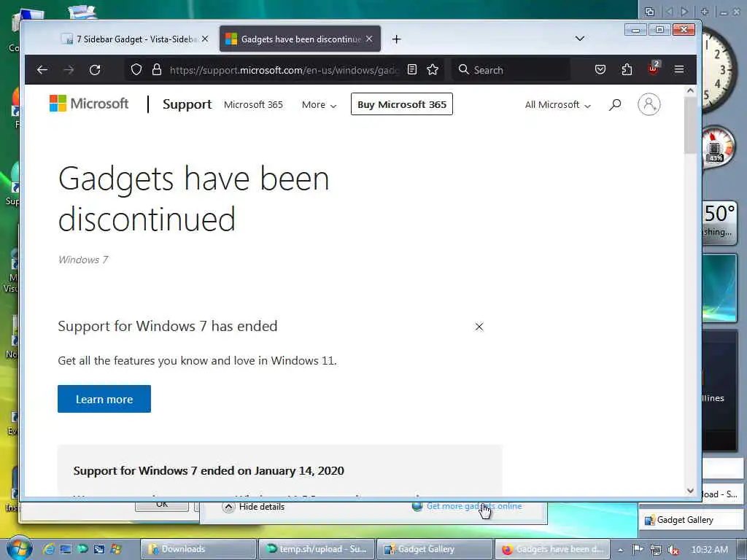Toggle Firefox reader view
Image resolution: width=747 pixels, height=560 pixels.
tap(412, 70)
